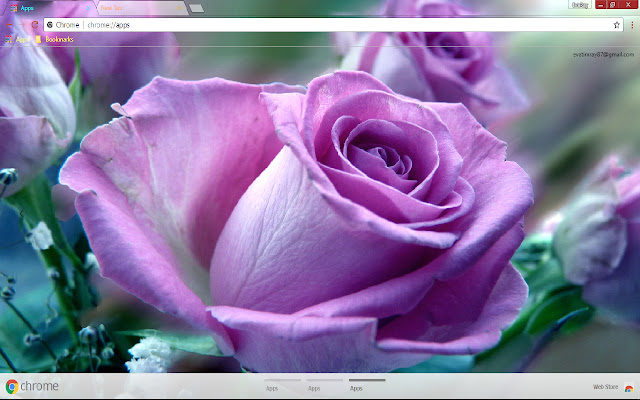
Task: Close the New Tab browser tab
Action: (179, 8)
